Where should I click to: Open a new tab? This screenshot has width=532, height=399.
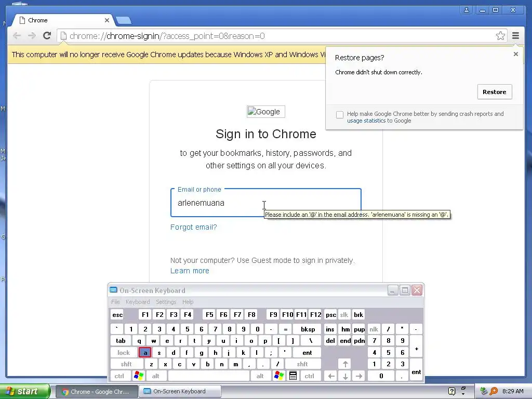click(124, 21)
